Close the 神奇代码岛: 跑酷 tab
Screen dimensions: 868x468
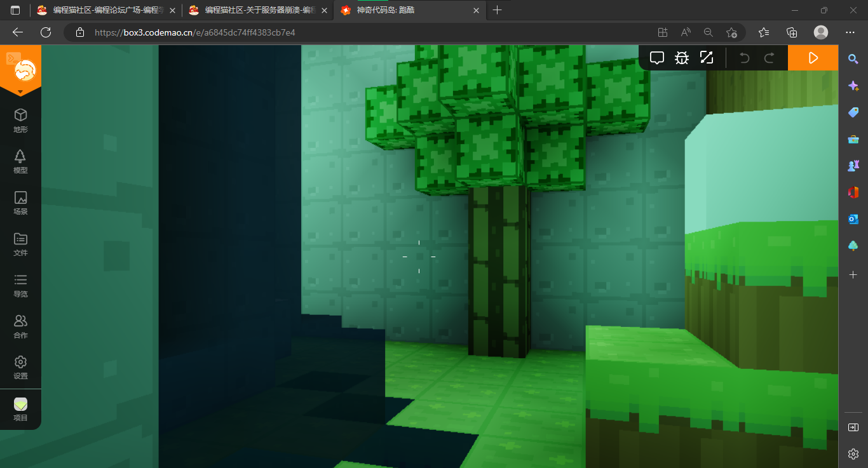[476, 10]
